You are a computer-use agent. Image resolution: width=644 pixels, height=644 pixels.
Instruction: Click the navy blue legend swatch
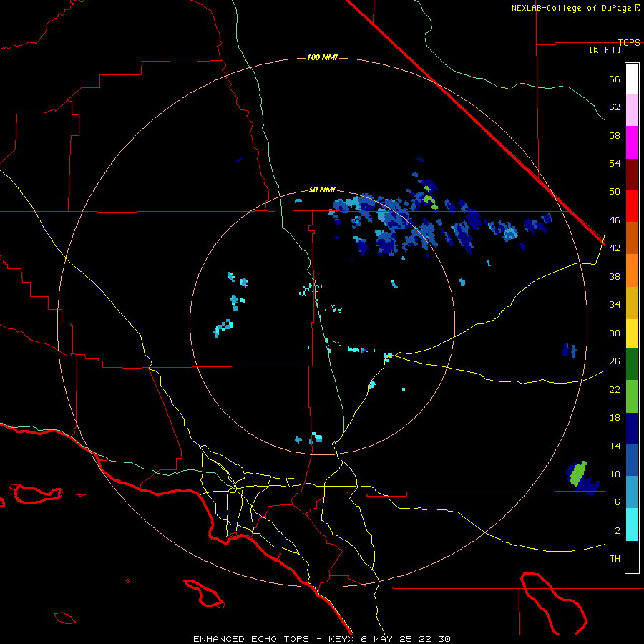[632, 429]
